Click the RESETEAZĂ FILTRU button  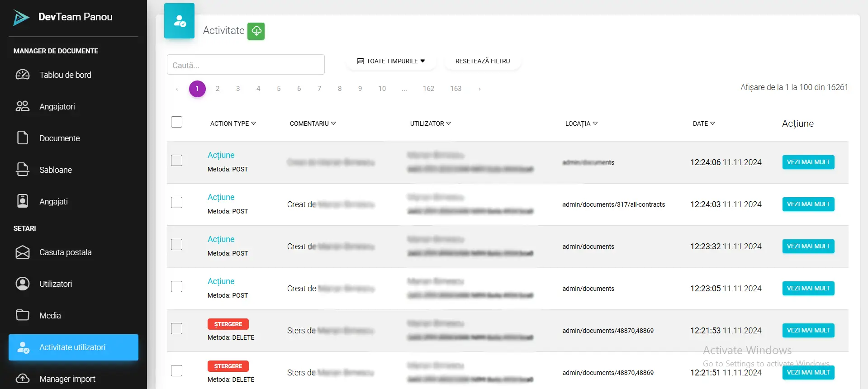(482, 61)
